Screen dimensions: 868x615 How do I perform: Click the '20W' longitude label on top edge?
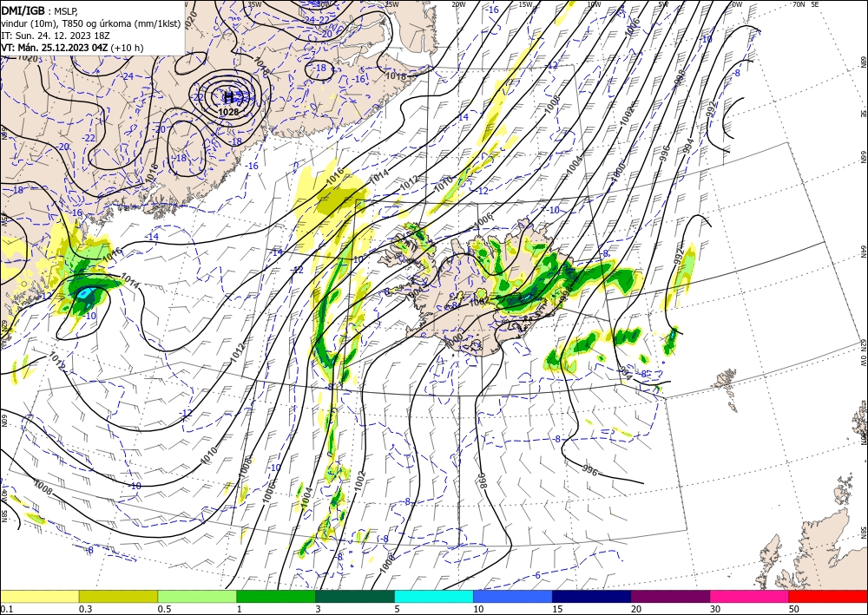458,3
